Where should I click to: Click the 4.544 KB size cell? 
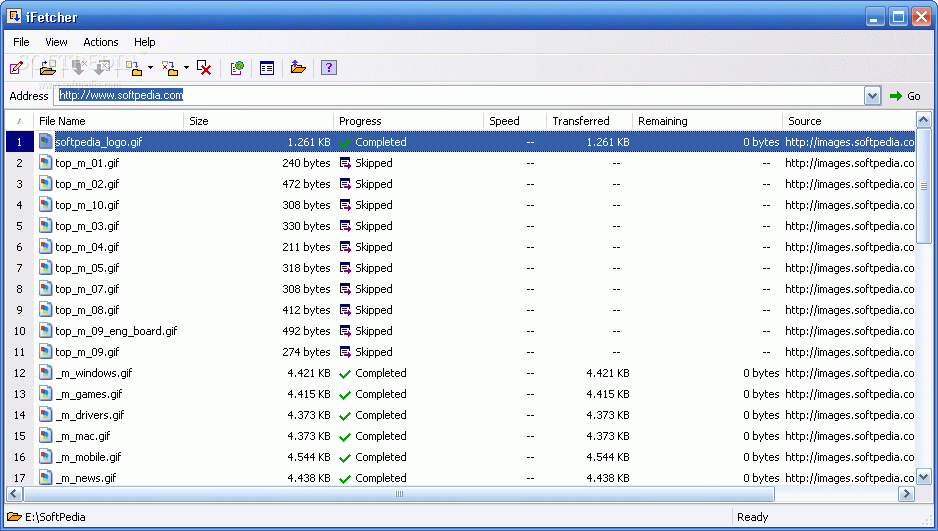click(309, 457)
